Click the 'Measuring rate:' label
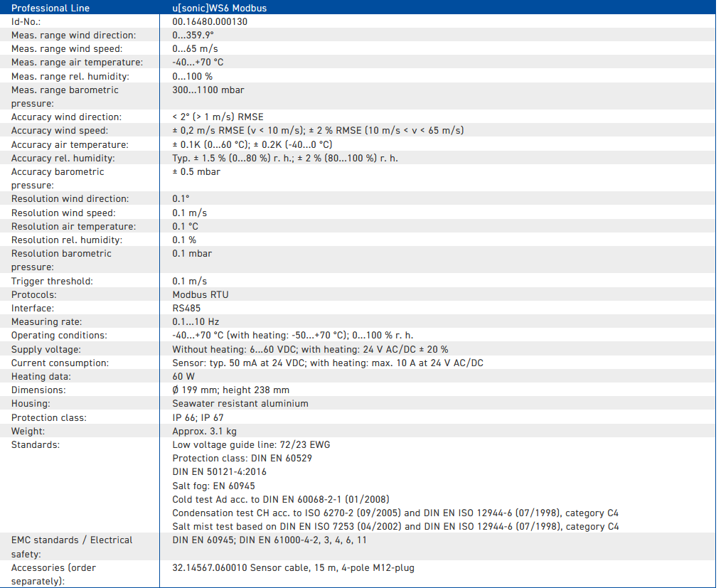721x588 pixels. pos(46,322)
